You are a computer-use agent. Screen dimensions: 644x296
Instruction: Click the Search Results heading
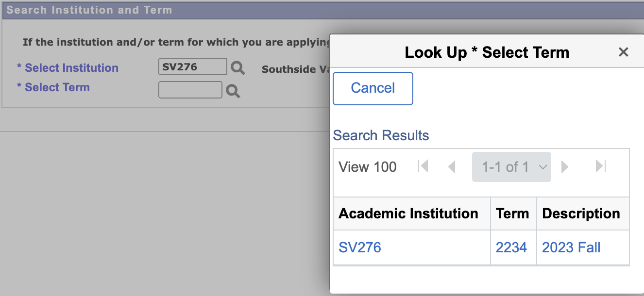click(x=381, y=135)
